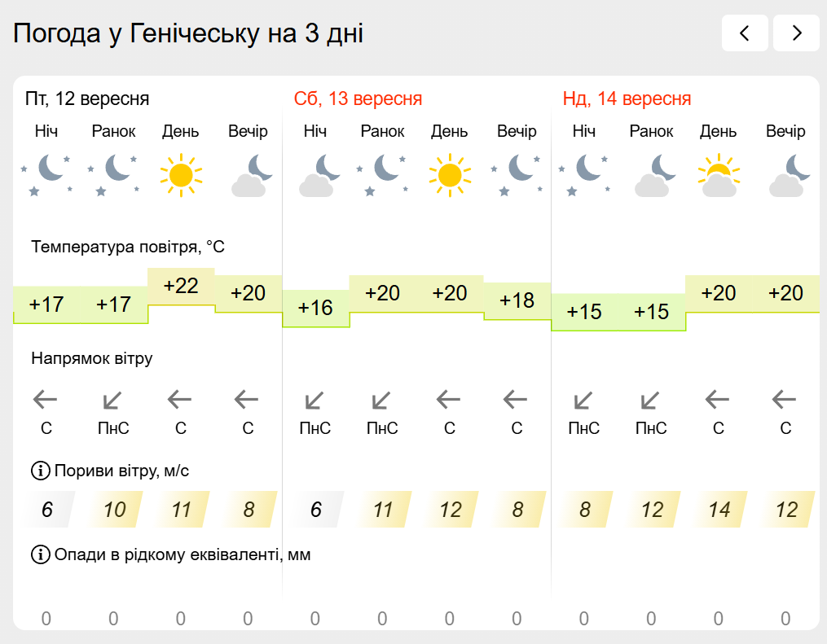Click the sun icon for Friday День

(181, 175)
